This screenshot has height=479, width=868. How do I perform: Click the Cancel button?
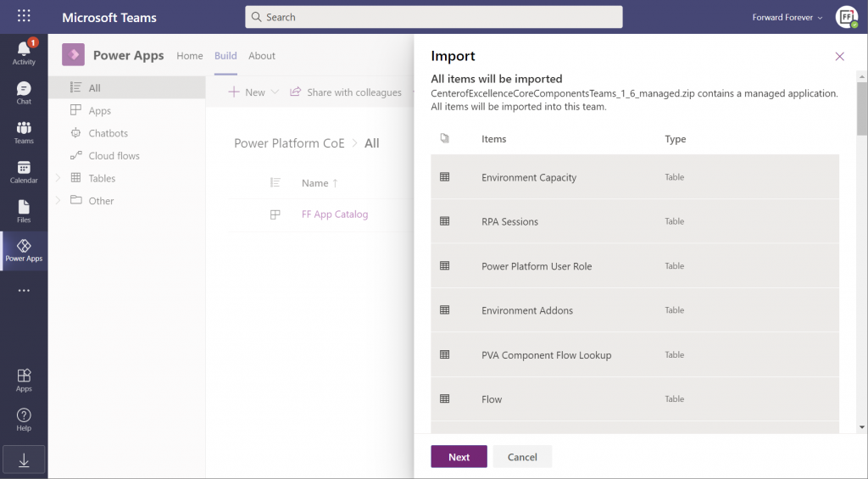[522, 456]
